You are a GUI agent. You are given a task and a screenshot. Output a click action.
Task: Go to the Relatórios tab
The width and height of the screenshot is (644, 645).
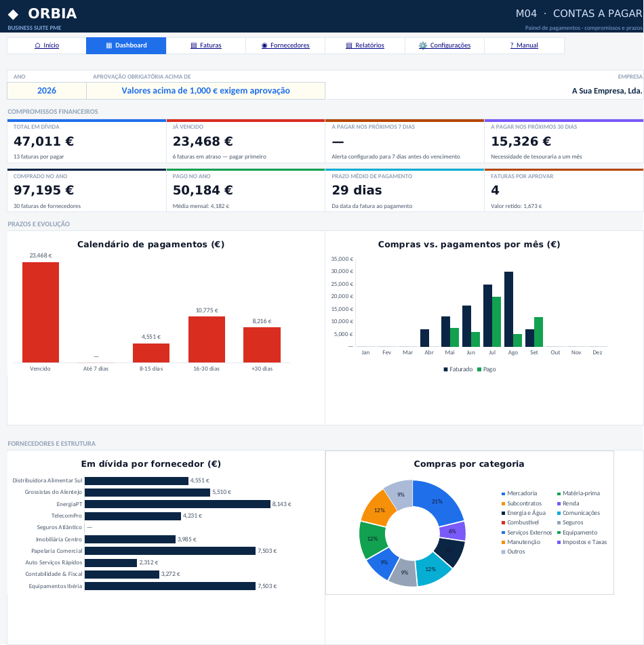click(365, 45)
